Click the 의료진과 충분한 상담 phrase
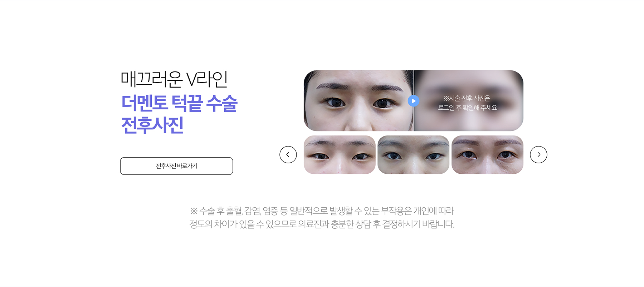Viewport: 644px width, 287px height. coord(335,224)
